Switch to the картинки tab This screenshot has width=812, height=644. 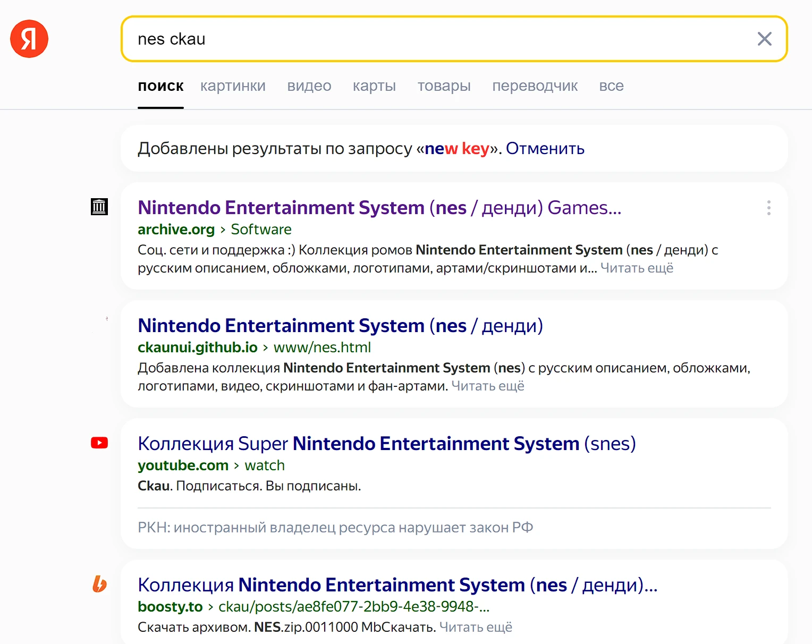(x=233, y=86)
